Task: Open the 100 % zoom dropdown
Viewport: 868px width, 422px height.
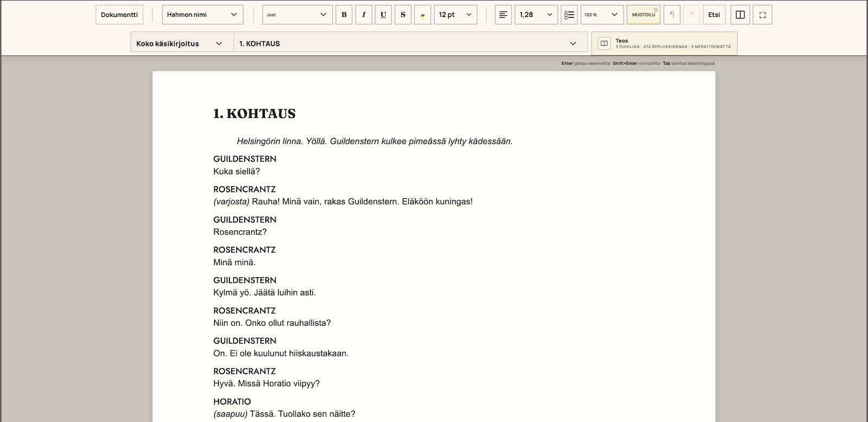Action: click(x=602, y=15)
